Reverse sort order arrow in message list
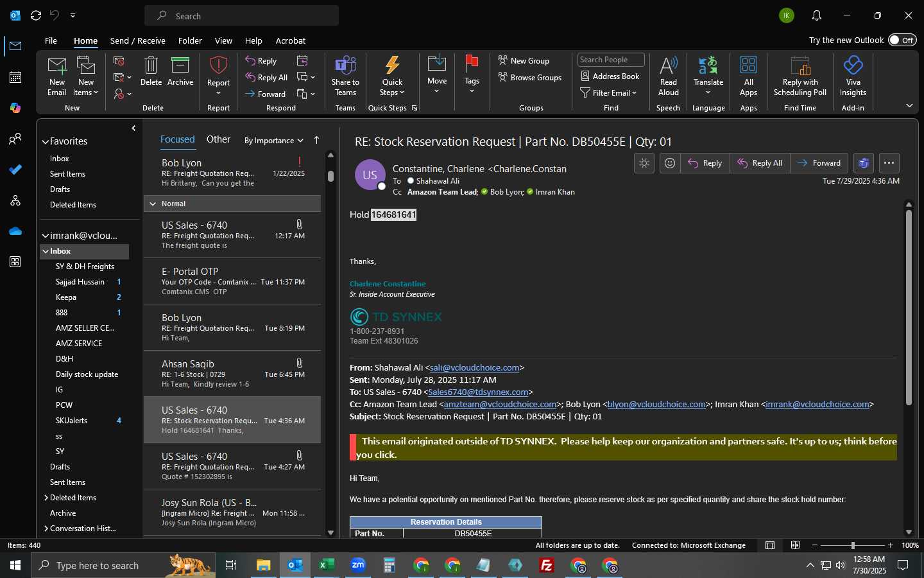 tap(316, 140)
